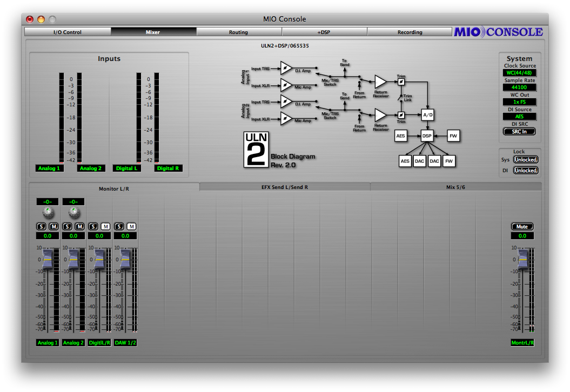Viewport: 570px width, 392px height.
Task: Mute the Analog 2 mixer channel
Action: click(79, 227)
